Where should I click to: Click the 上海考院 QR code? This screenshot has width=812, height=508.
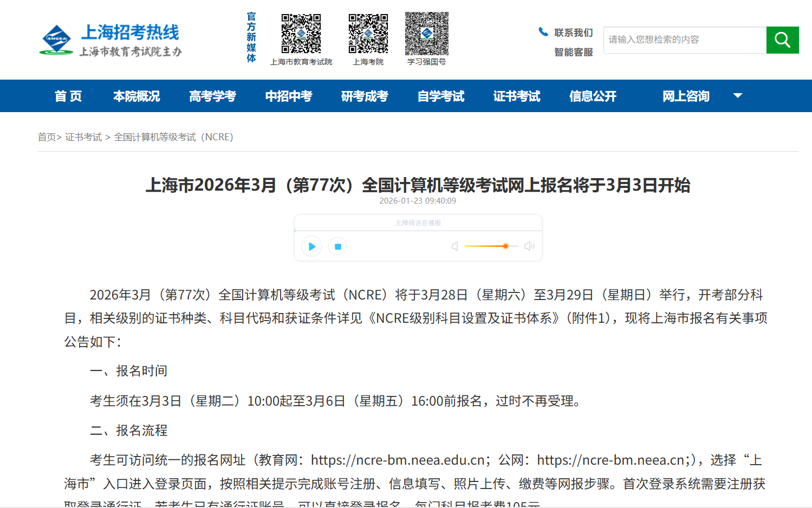pos(368,34)
